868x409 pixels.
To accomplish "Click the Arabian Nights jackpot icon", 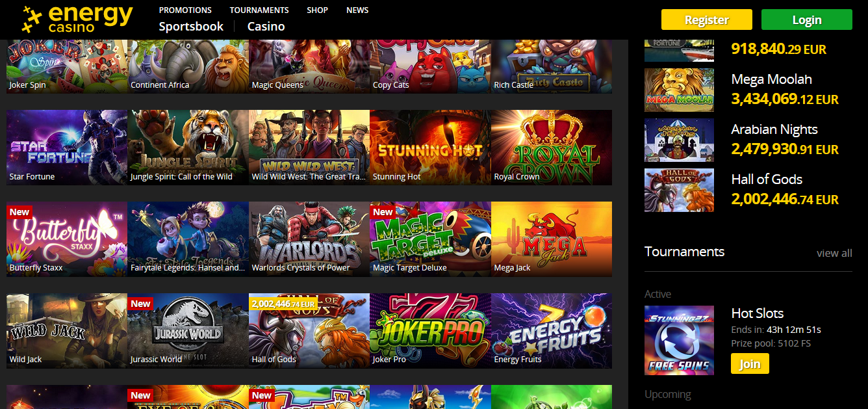I will pyautogui.click(x=679, y=140).
